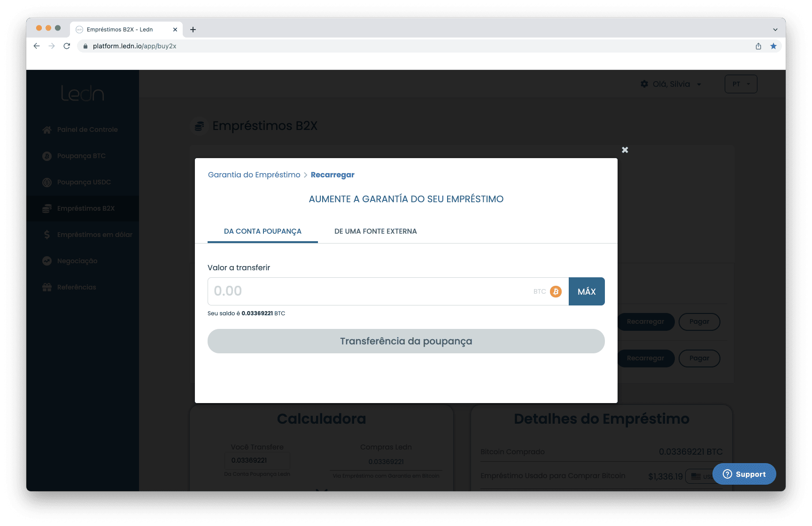Image resolution: width=812 pixels, height=526 pixels.
Task: Open the tab list chevron
Action: [775, 30]
